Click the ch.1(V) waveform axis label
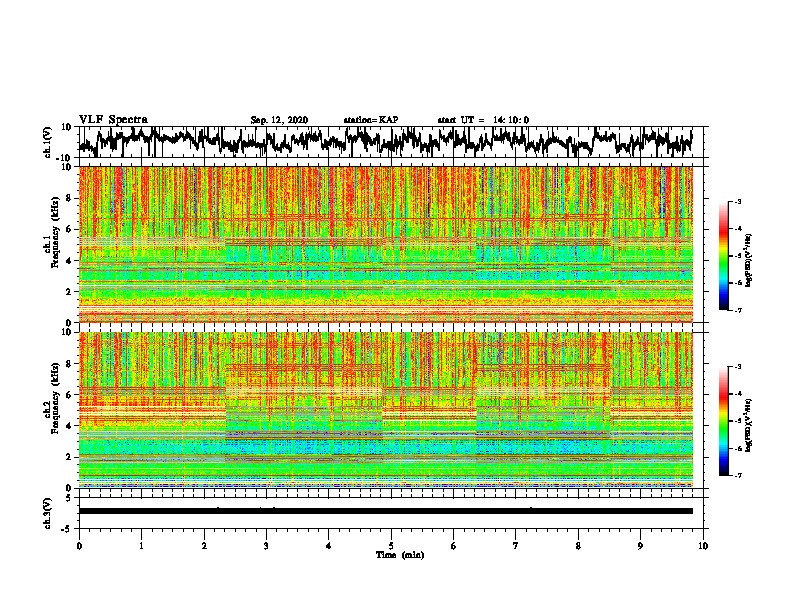792x612 pixels. pos(48,142)
